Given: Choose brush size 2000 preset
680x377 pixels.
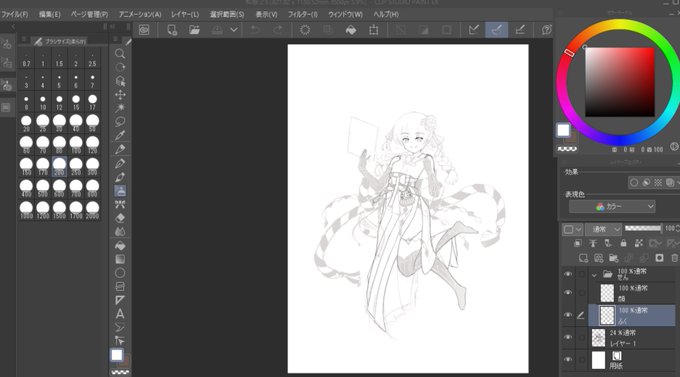Looking at the screenshot, I should pos(92,210).
